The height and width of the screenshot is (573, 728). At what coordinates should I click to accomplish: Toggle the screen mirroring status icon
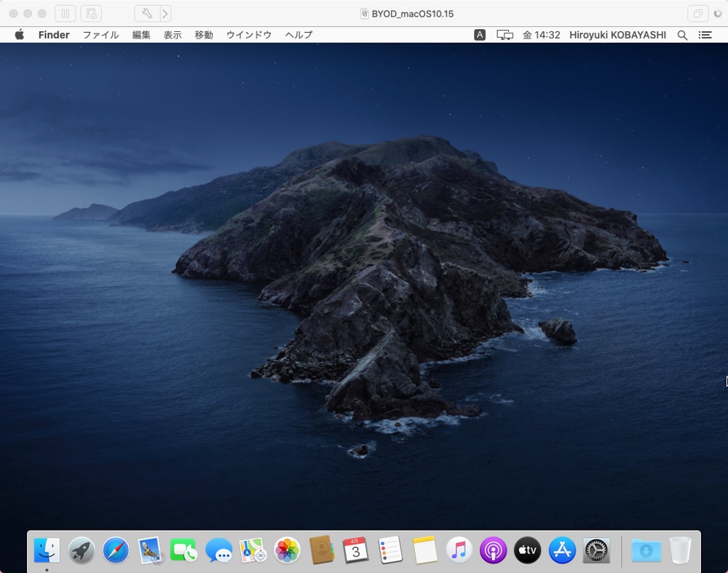click(x=504, y=34)
